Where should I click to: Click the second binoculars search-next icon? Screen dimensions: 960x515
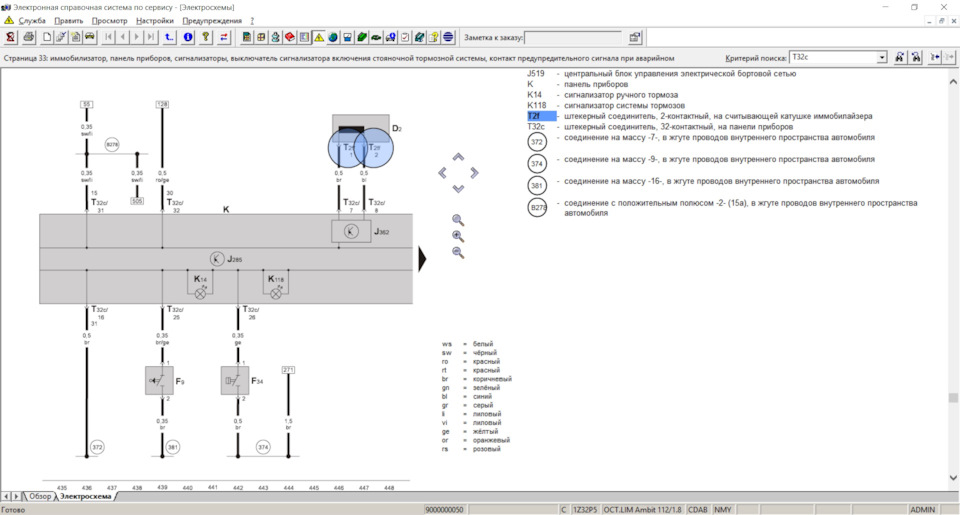click(x=915, y=57)
